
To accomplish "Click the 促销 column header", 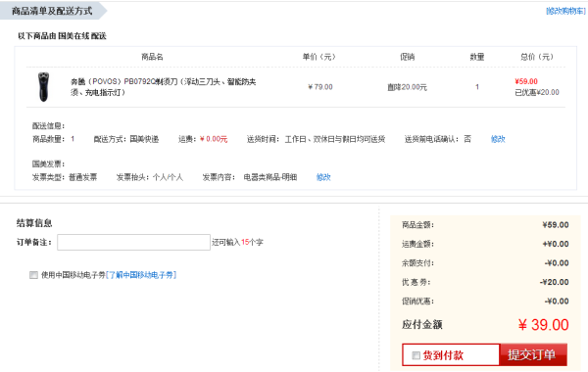I will click(407, 57).
